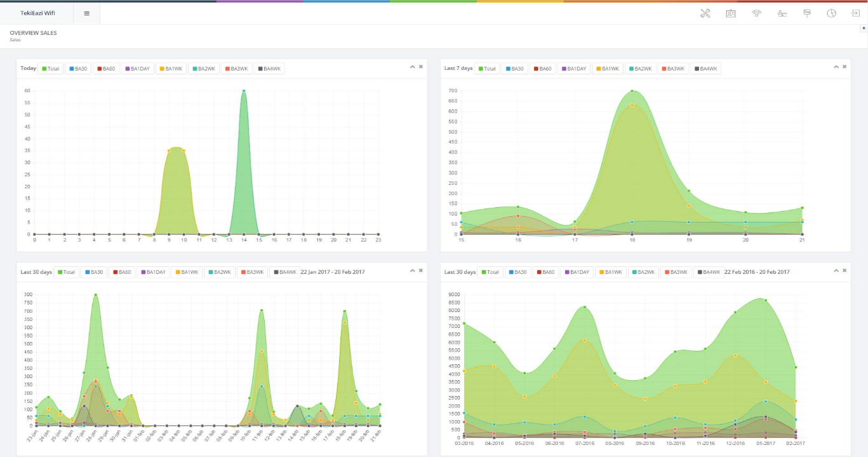Toggle BA60 series in Today chart
The height and width of the screenshot is (457, 868).
pyautogui.click(x=107, y=69)
